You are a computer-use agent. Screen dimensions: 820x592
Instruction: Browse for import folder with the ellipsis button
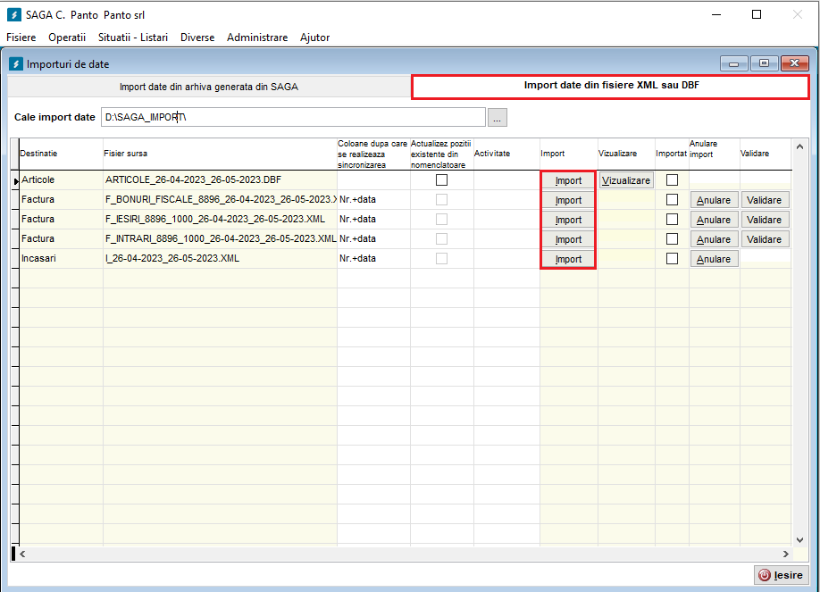coord(497,118)
